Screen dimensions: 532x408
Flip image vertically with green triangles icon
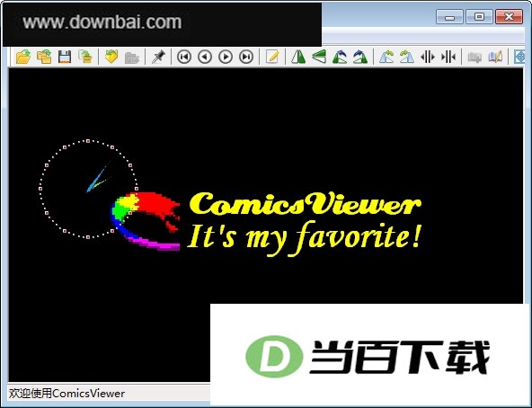(x=319, y=57)
